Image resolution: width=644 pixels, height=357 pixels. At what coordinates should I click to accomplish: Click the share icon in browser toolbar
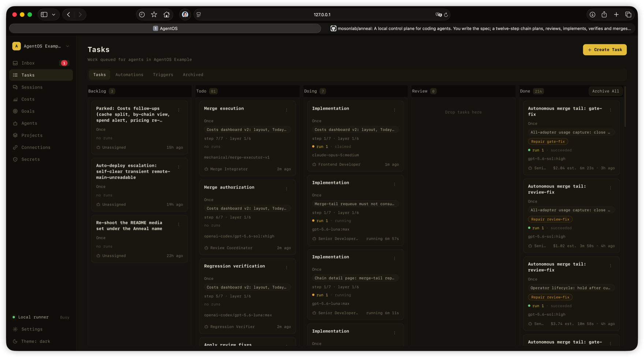tap(604, 15)
